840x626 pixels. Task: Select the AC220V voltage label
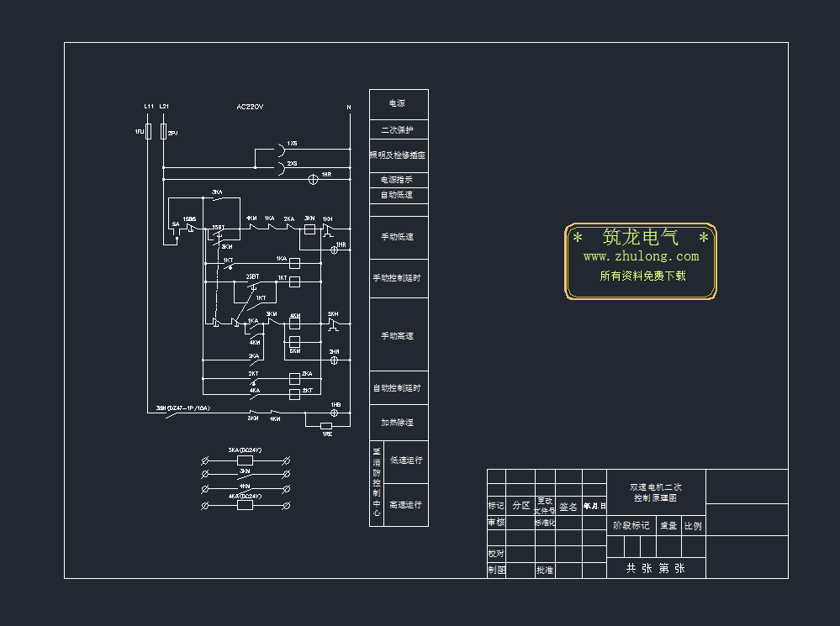pyautogui.click(x=250, y=107)
